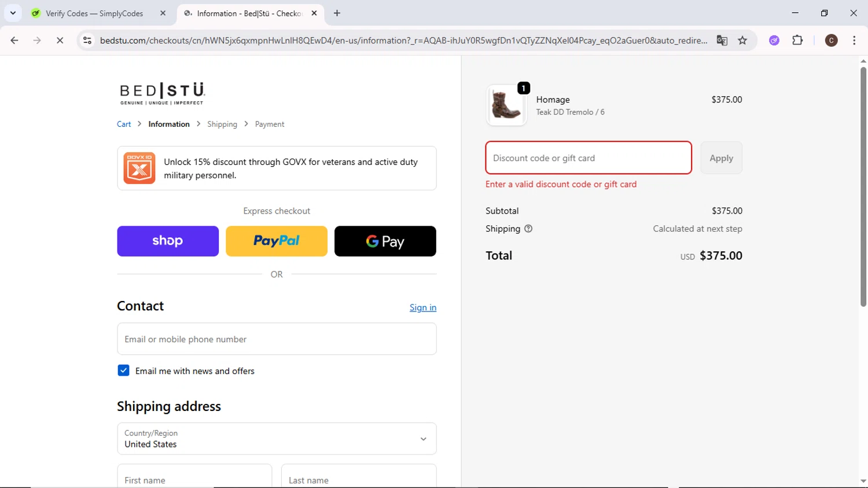Close the Verify Codes SimplyCodes tab

click(163, 13)
